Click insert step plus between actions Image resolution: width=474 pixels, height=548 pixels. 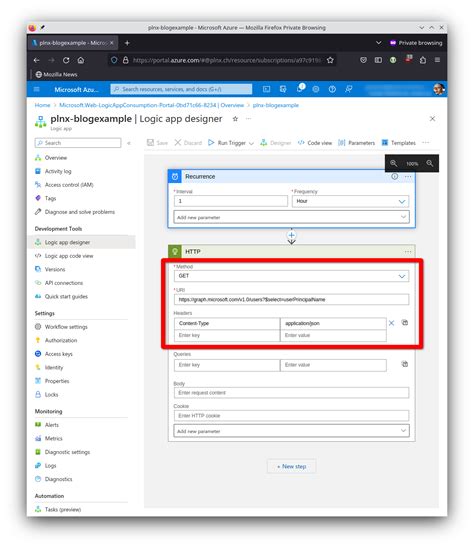point(292,235)
